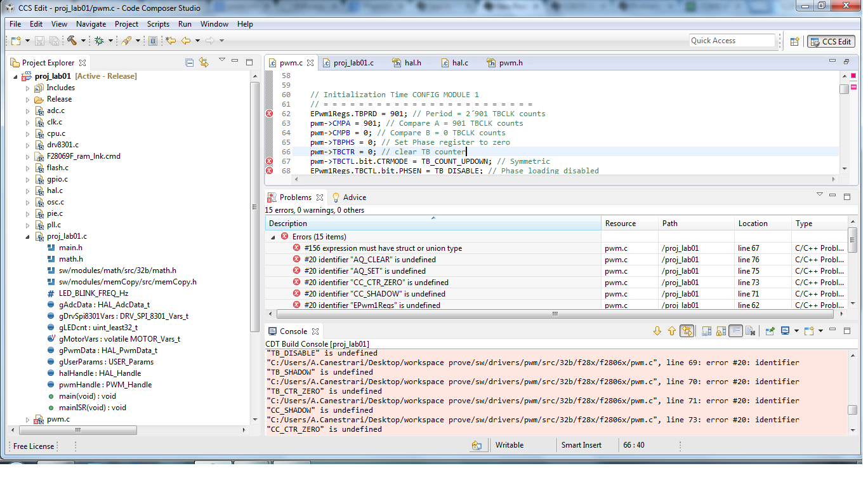The height and width of the screenshot is (494, 868).
Task: Toggle Word Wrap button in Console toolbar
Action: coord(735,331)
